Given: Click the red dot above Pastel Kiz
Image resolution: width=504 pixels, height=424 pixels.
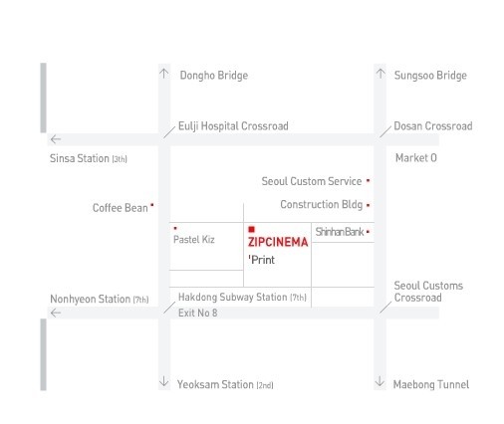Looking at the screenshot, I should pyautogui.click(x=175, y=228).
